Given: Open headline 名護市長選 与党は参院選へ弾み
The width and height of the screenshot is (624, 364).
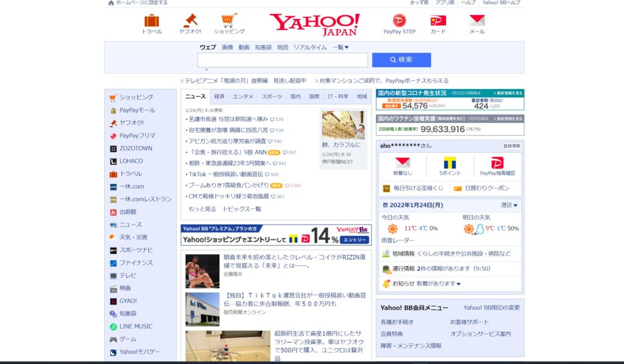Looking at the screenshot, I should coord(228,119).
